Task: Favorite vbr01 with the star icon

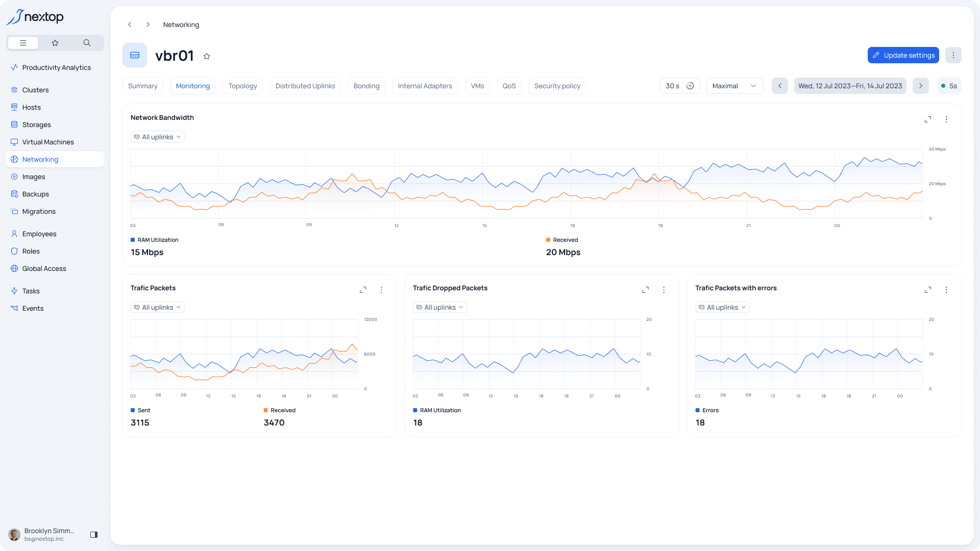Action: (207, 56)
